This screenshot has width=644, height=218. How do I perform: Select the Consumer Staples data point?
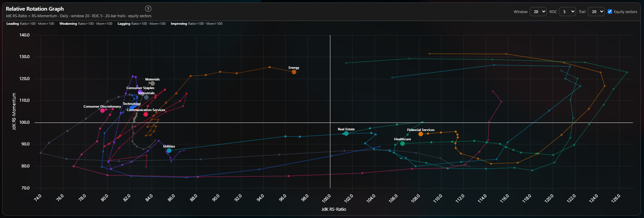(x=140, y=92)
